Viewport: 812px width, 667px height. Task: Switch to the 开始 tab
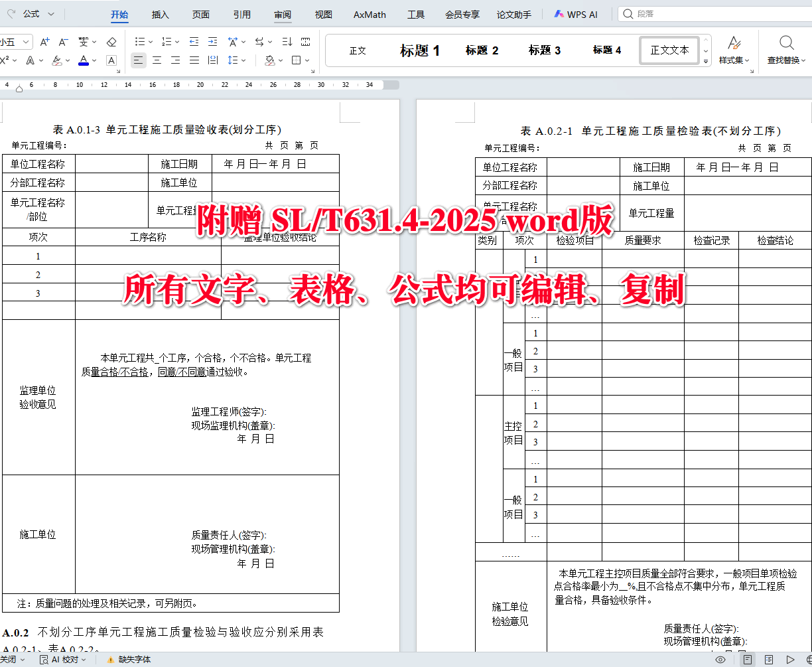(119, 15)
